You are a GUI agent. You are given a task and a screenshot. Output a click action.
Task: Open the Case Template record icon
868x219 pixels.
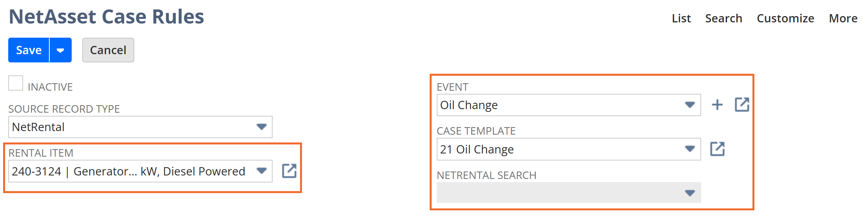click(x=717, y=149)
